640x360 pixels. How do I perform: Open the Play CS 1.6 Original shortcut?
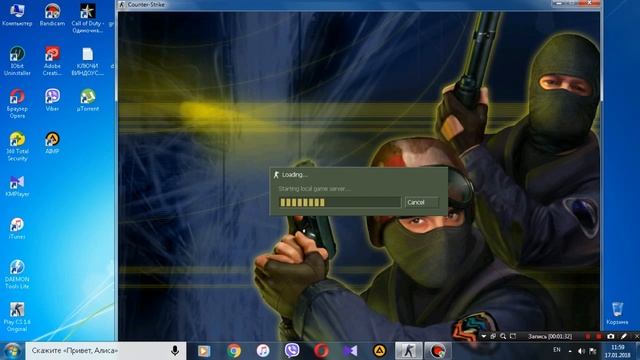coord(17,317)
